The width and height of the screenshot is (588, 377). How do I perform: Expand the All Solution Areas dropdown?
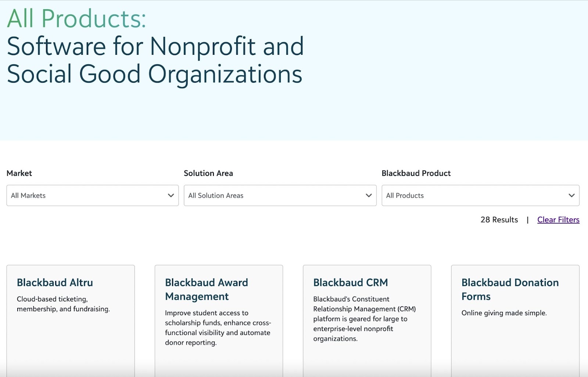[280, 195]
